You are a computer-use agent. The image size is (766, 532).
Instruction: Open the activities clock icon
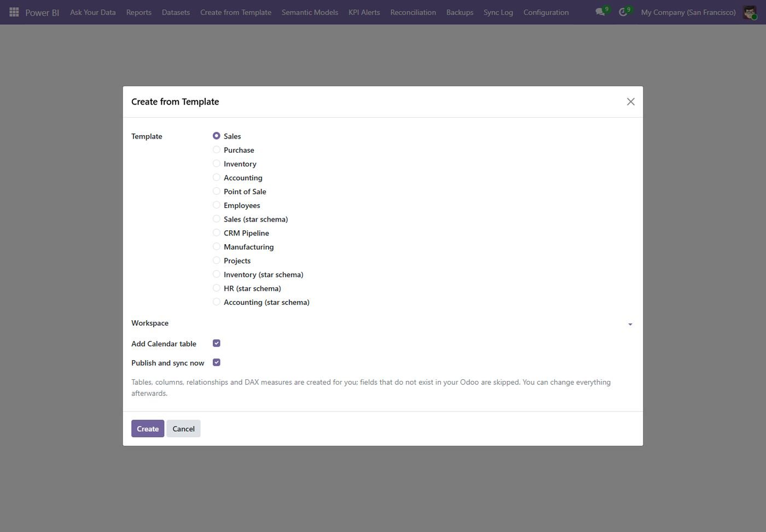click(623, 12)
